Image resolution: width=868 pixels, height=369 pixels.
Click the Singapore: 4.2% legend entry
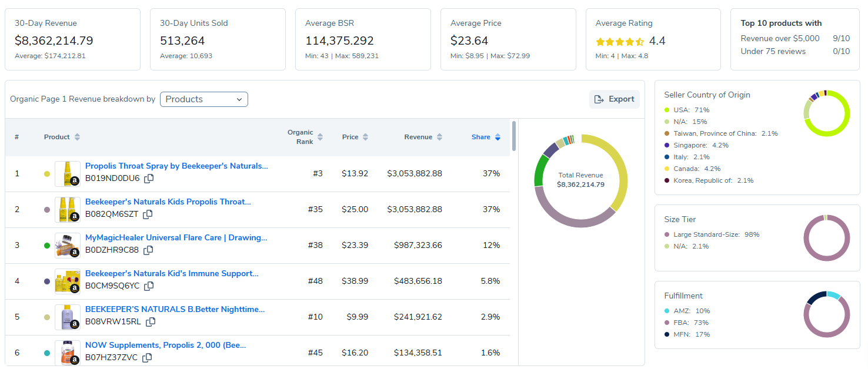[x=696, y=145]
